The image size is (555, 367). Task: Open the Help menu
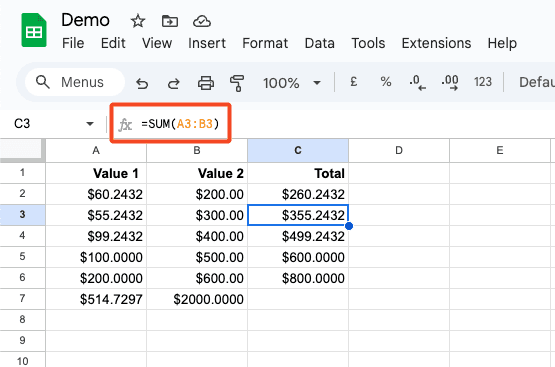pyautogui.click(x=502, y=43)
